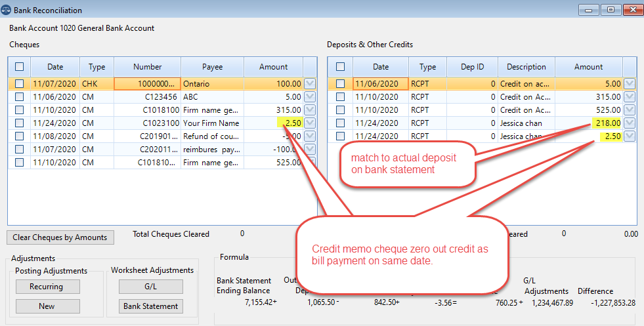Expand the dropdown on the Ontario 100.00 row
Image resolution: width=644 pixels, height=326 pixels.
tap(310, 84)
